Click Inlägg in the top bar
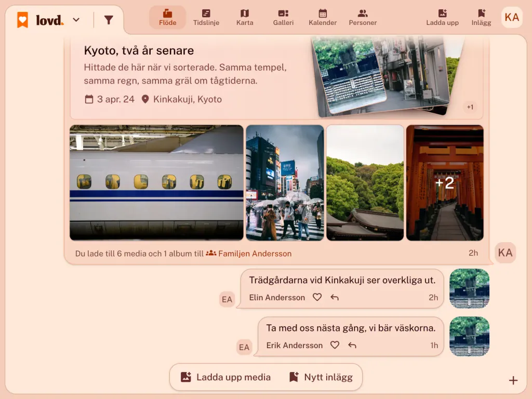Screen dimensions: 532x399 pos(481,18)
